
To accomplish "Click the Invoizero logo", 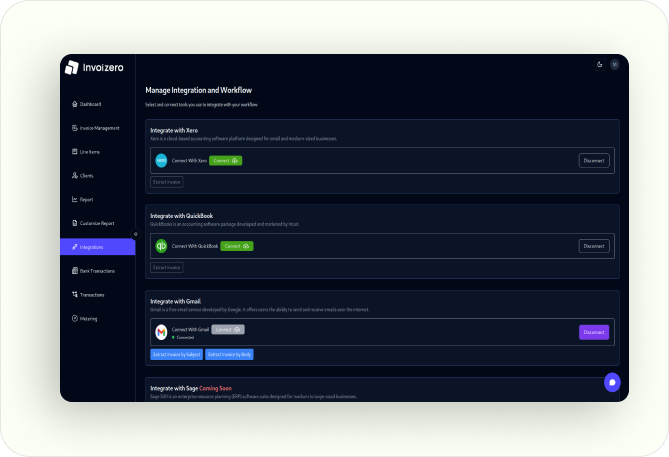I will (x=94, y=67).
